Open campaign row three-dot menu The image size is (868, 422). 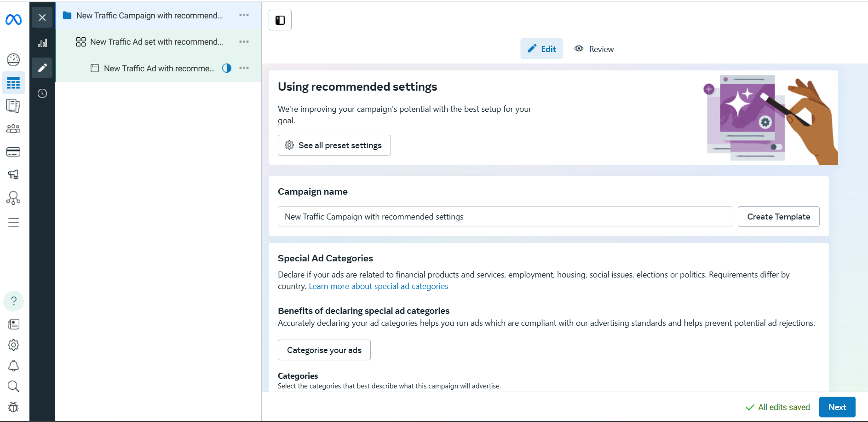pos(244,15)
